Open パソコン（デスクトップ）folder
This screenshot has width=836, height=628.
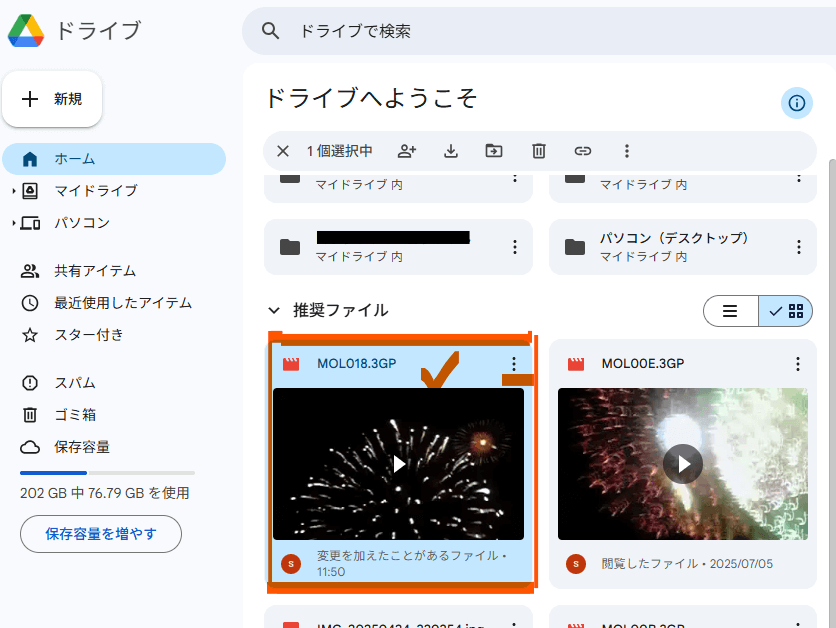pos(682,247)
